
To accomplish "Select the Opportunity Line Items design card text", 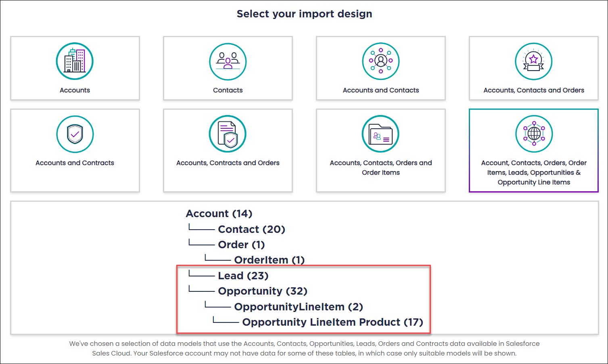I will click(x=534, y=172).
